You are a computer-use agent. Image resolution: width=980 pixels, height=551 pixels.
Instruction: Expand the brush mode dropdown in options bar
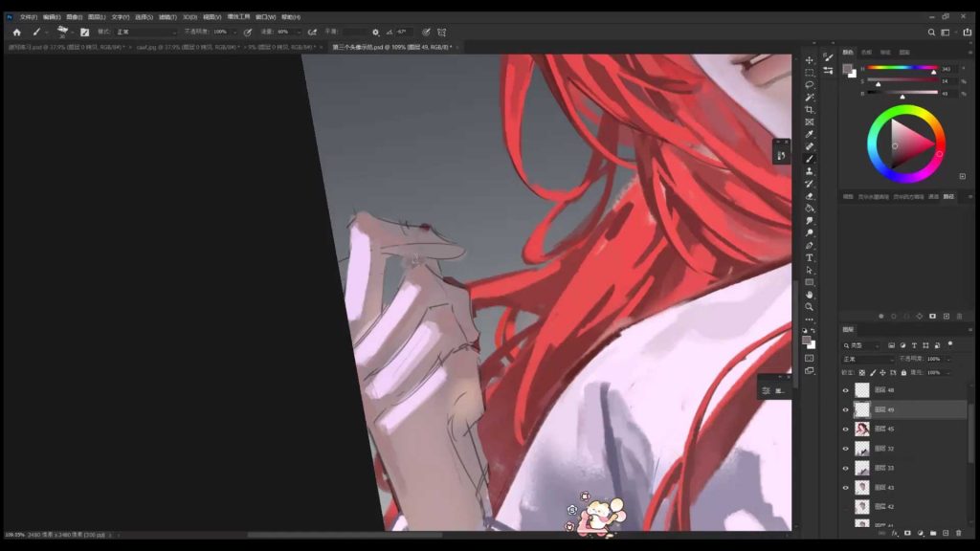(x=144, y=32)
